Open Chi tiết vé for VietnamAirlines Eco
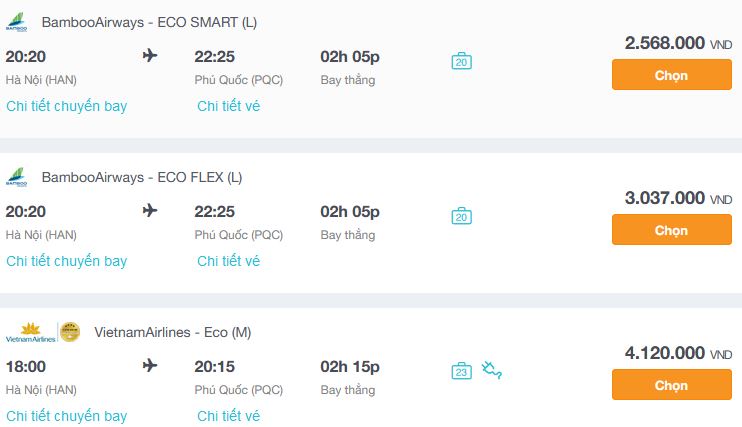The width and height of the screenshot is (742, 427). click(229, 416)
